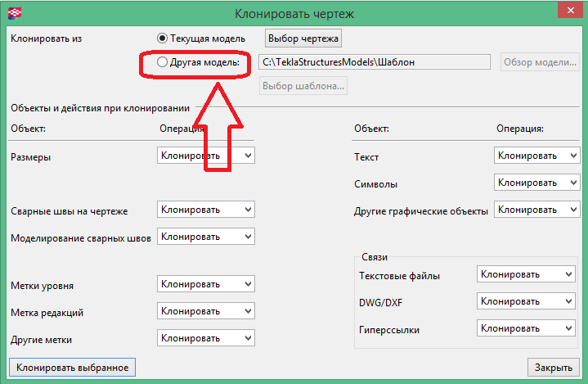Expand the Символы operation dropdown
The width and height of the screenshot is (588, 384).
[x=536, y=183]
